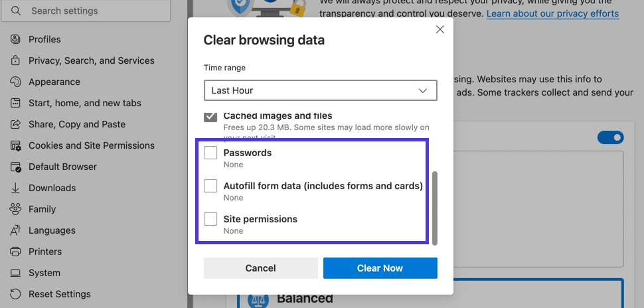Click the Reset Settings icon
The width and height of the screenshot is (644, 308).
[x=15, y=294]
